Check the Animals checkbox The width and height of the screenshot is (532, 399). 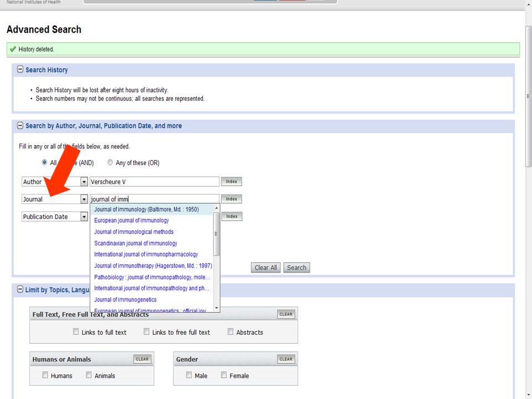point(89,375)
